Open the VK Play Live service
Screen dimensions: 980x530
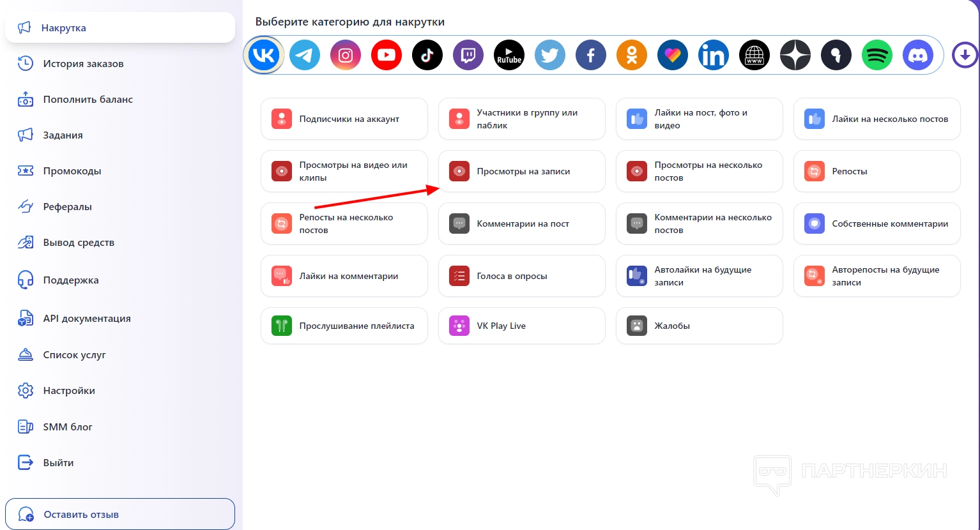pos(522,326)
